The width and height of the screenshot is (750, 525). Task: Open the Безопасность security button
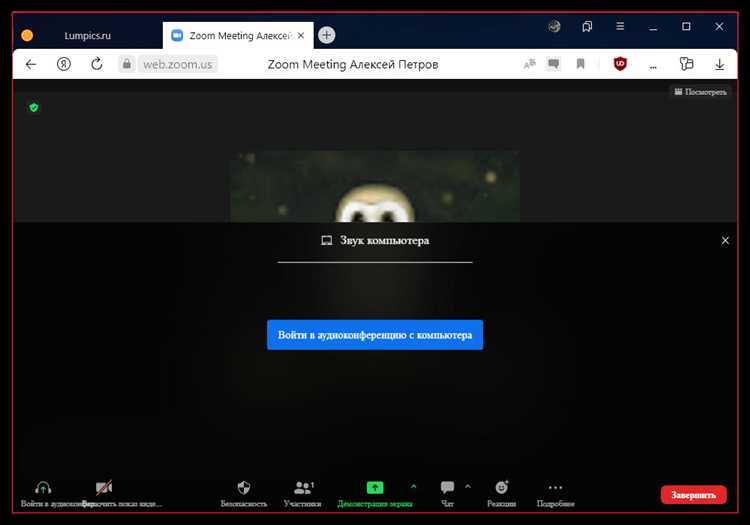pyautogui.click(x=243, y=494)
